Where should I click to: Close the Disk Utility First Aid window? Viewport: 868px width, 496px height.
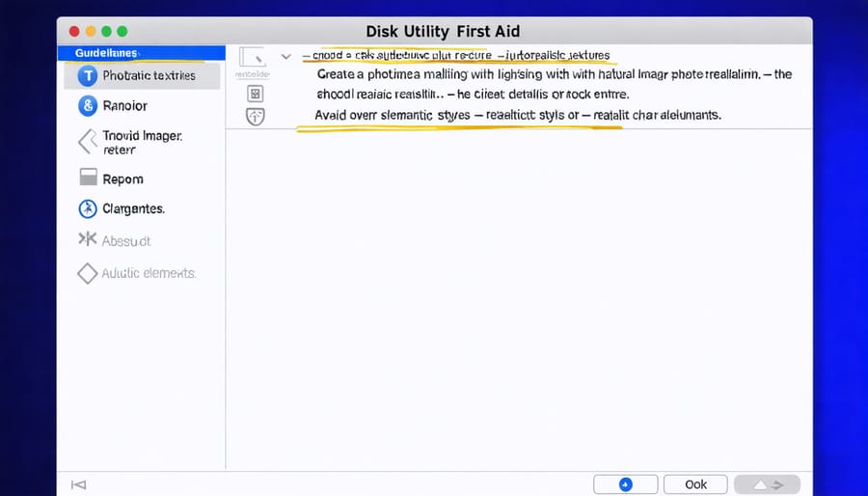(x=74, y=32)
